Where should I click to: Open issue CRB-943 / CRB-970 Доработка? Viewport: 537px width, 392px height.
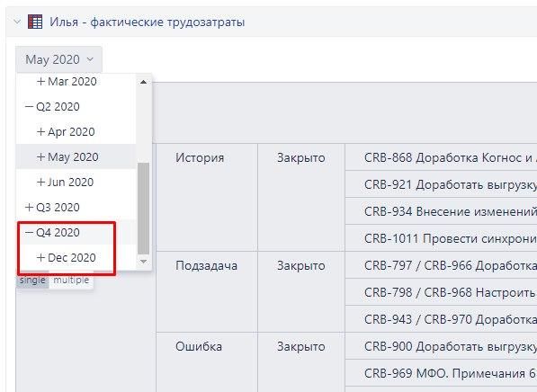coord(451,319)
